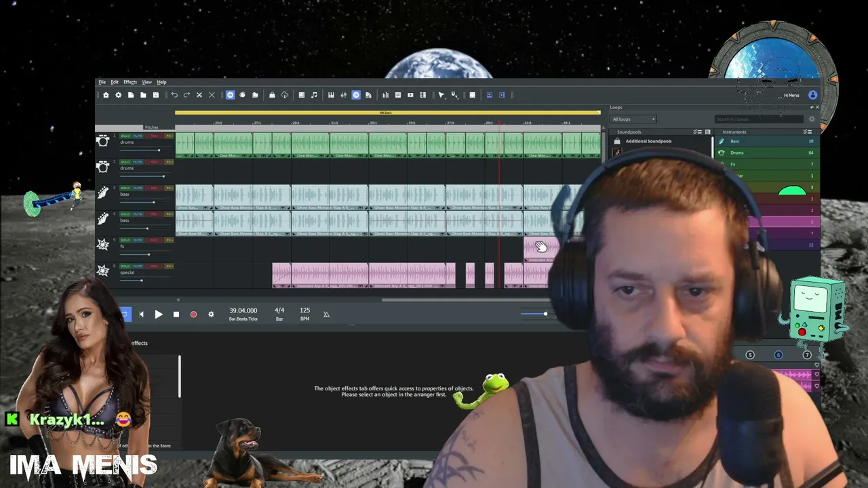Open a project with the folder icon

point(143,95)
